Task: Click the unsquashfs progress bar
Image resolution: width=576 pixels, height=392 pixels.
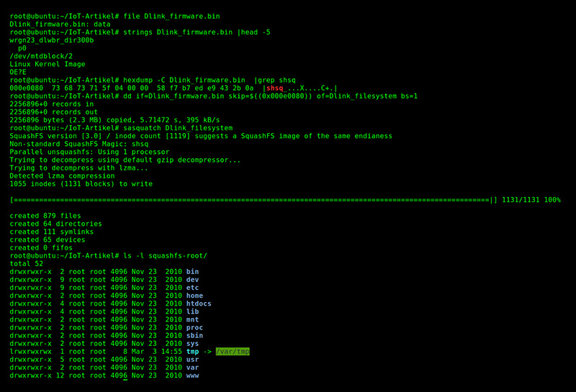Action: tap(254, 200)
